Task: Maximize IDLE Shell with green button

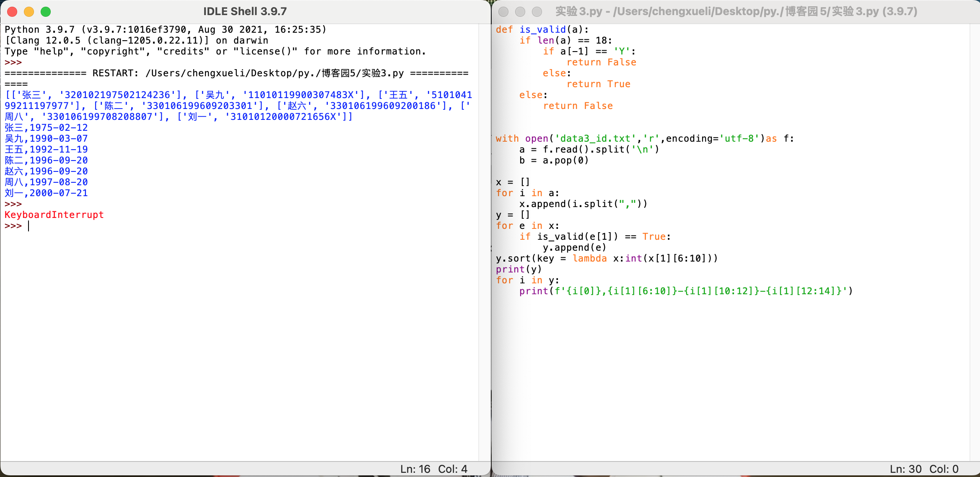Action: click(x=46, y=12)
